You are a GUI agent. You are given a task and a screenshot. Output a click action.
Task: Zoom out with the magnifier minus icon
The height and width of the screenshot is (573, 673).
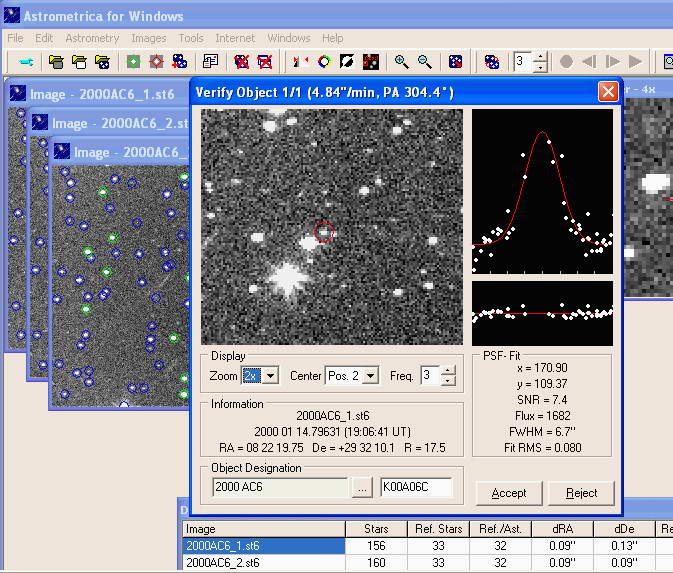pos(425,62)
